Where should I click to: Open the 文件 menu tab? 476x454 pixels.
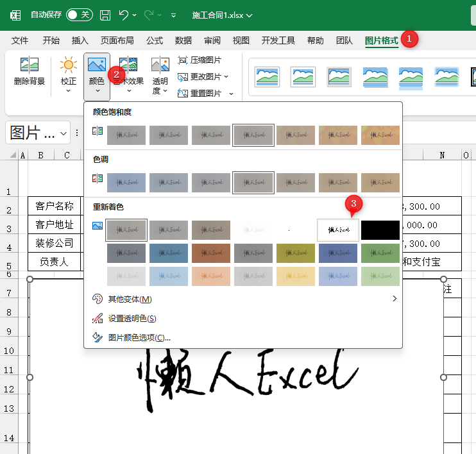20,40
